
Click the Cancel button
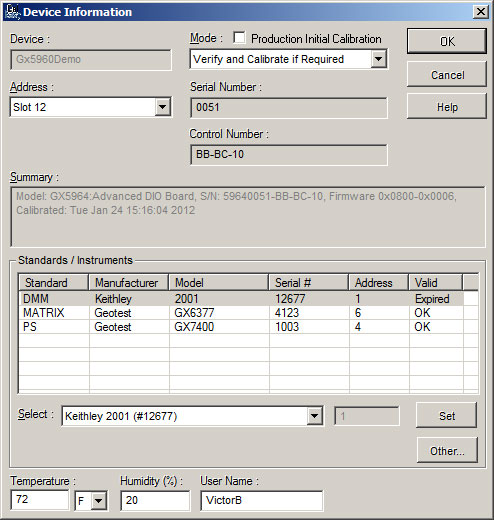(447, 74)
